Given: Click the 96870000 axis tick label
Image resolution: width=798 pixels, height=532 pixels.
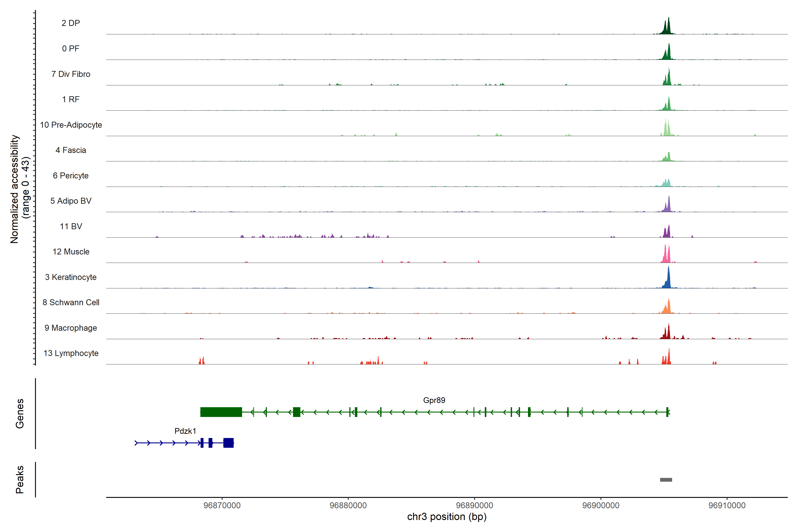Looking at the screenshot, I should (222, 505).
